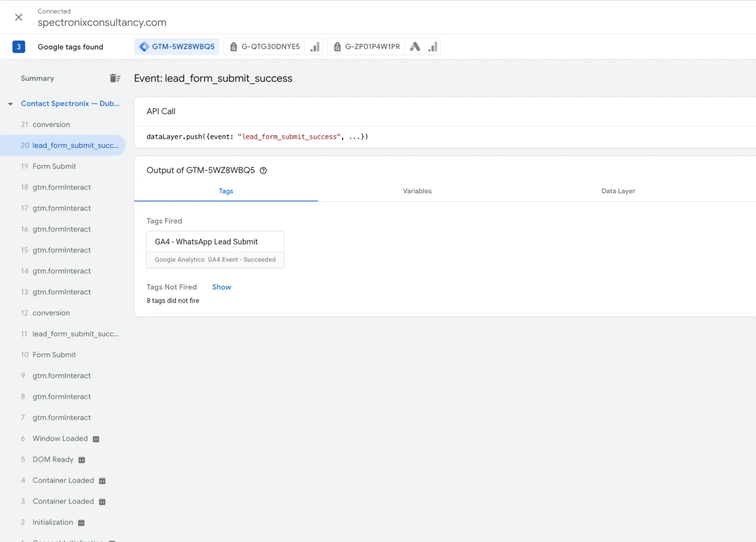The height and width of the screenshot is (542, 756).
Task: Select event 13 gtm.formInteract
Action: point(63,292)
